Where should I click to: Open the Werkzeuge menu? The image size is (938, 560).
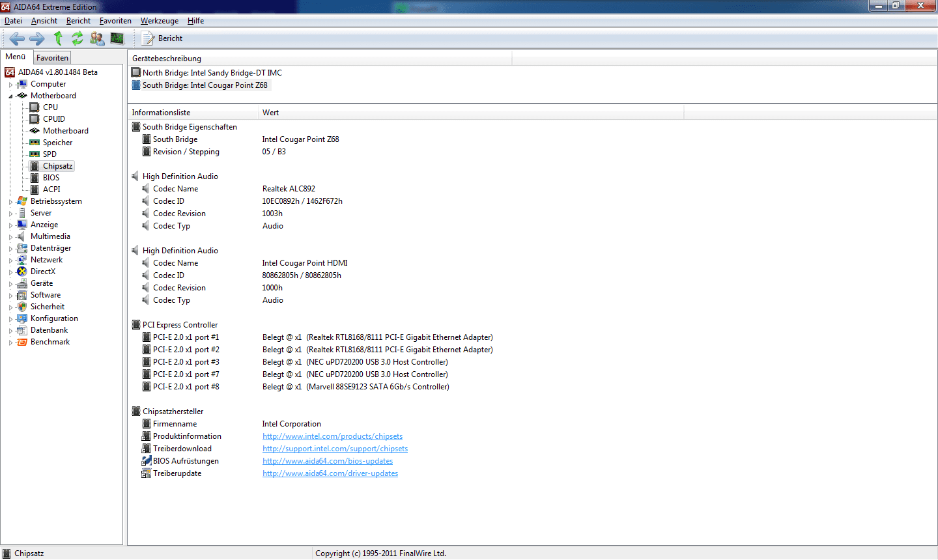tap(160, 21)
